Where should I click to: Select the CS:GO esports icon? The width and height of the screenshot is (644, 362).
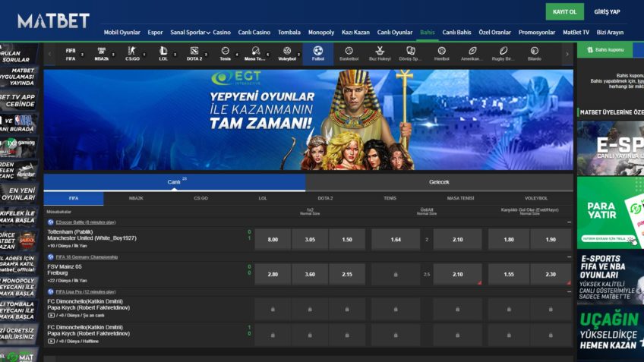tap(132, 53)
